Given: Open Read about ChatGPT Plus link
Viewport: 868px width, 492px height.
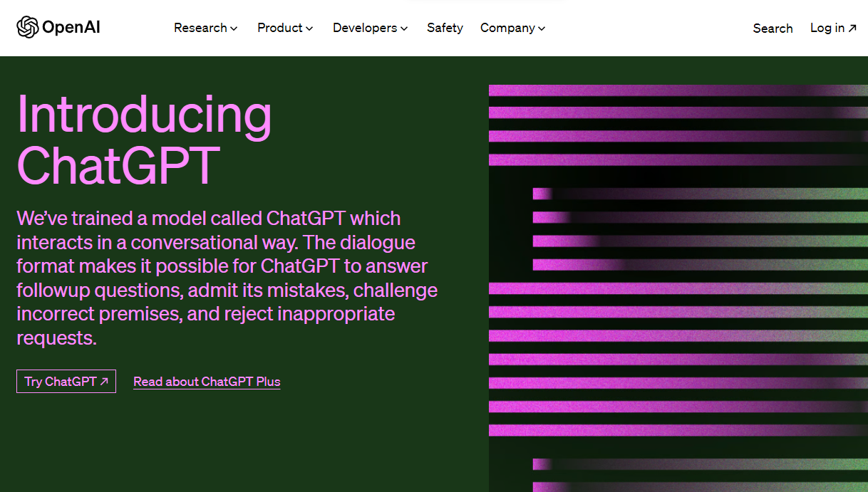Looking at the screenshot, I should (207, 382).
